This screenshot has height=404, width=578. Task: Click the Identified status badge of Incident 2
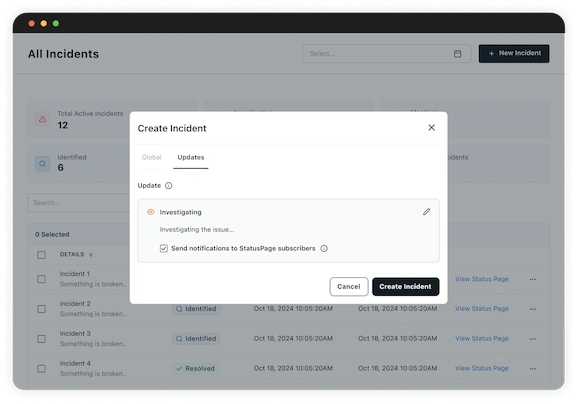(196, 309)
